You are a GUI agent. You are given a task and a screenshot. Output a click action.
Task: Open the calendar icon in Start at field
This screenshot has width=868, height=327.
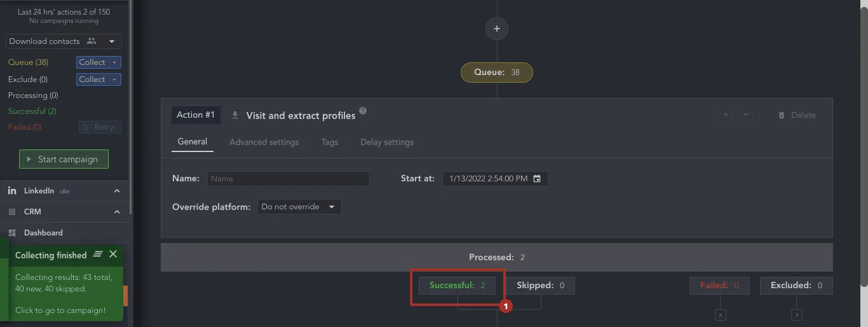[537, 179]
